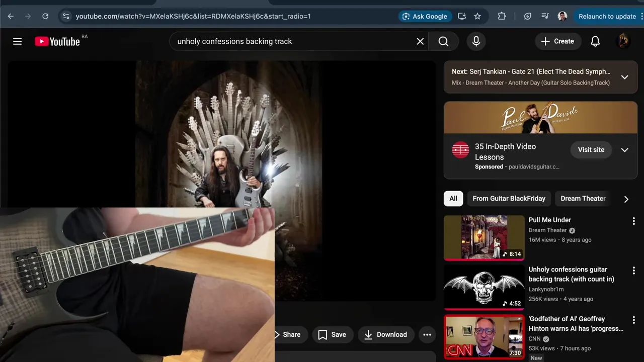Image resolution: width=644 pixels, height=362 pixels.
Task: Click the install app icon in address bar
Action: (x=462, y=16)
